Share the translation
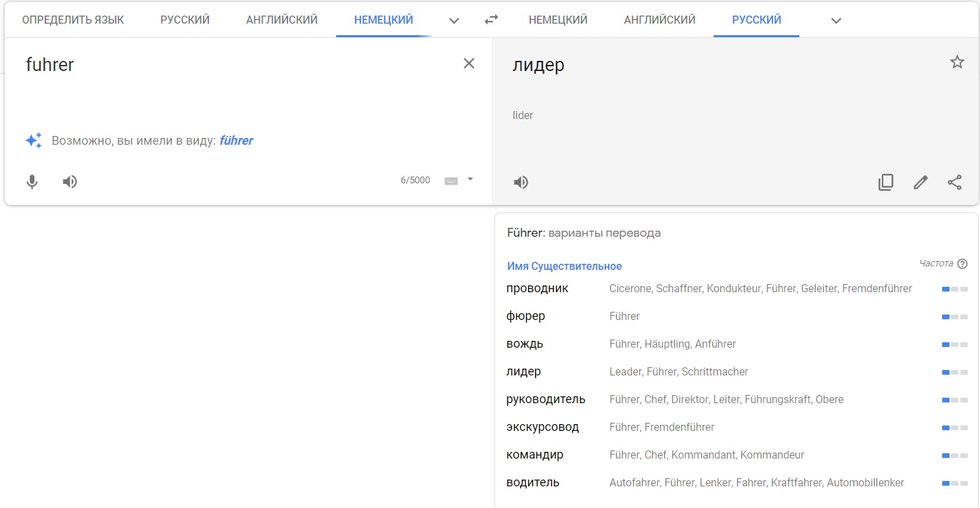 click(954, 182)
